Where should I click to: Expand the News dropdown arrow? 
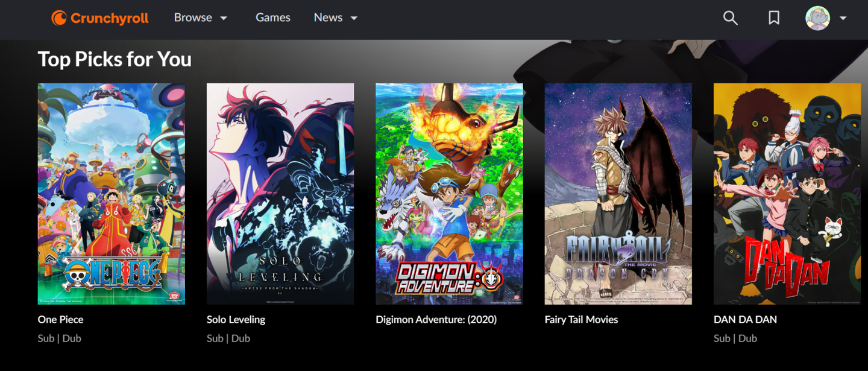click(x=354, y=18)
